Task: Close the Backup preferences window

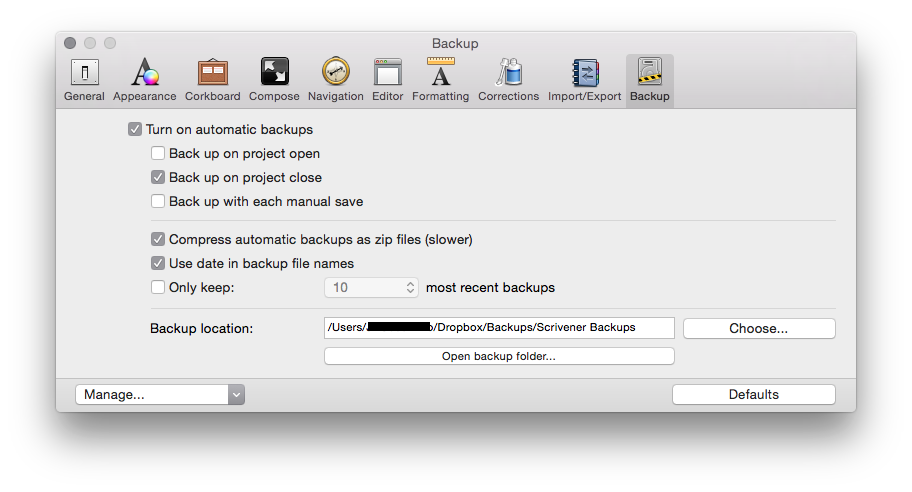Action: tap(70, 43)
